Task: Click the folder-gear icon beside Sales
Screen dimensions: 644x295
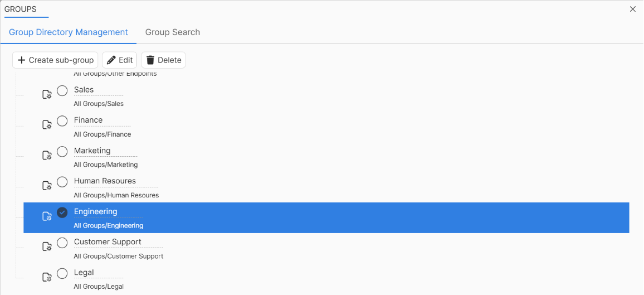Action: 47,95
